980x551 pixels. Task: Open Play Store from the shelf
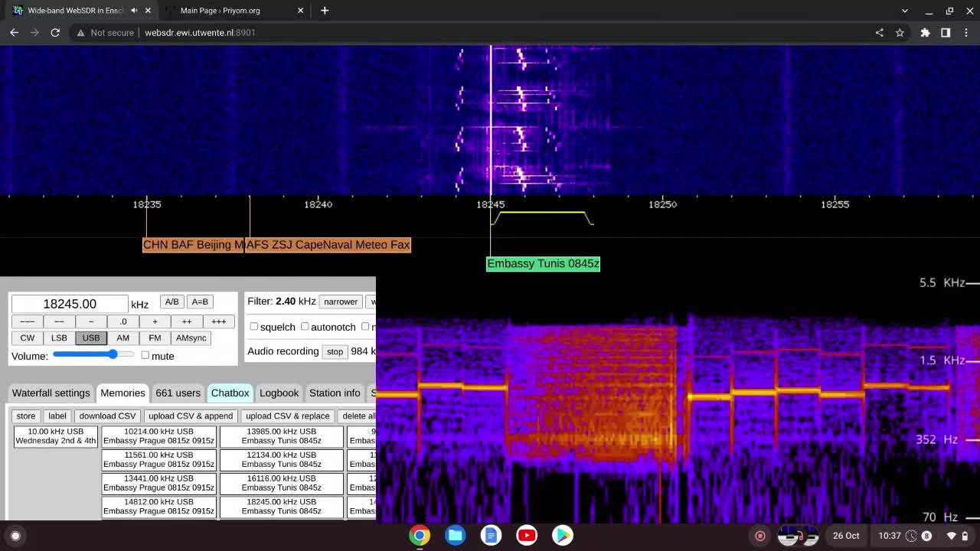563,535
